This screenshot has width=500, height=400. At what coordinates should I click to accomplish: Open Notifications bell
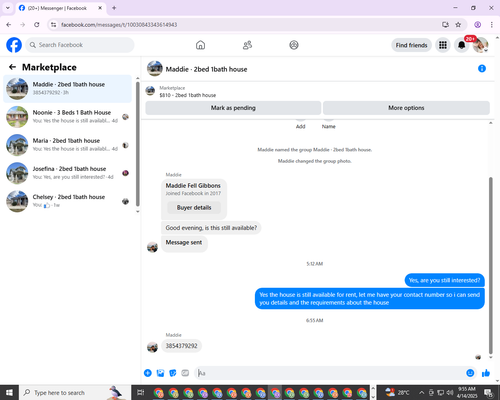coord(462,45)
